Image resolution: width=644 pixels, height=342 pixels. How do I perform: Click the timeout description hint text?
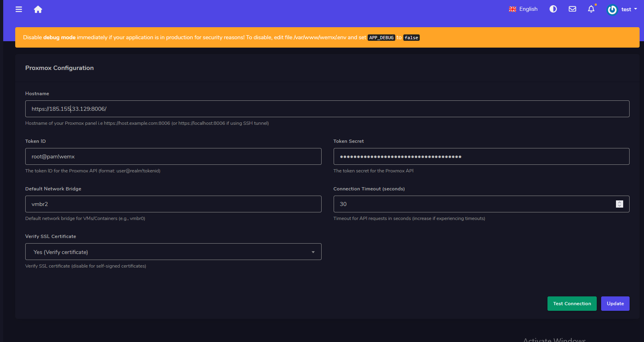point(409,218)
